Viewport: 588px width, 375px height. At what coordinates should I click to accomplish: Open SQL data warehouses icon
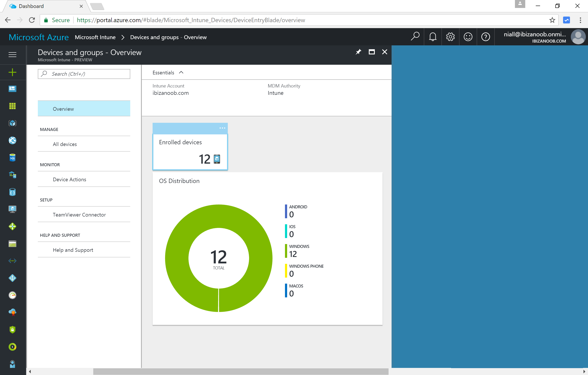click(x=12, y=175)
